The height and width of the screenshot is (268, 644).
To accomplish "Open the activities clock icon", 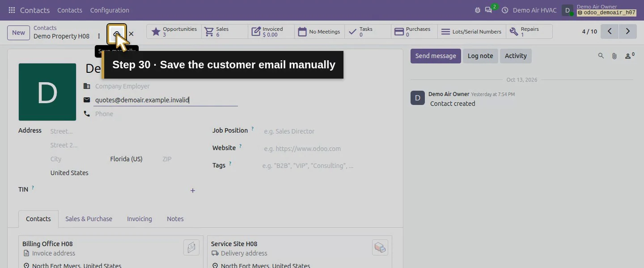I will tap(505, 10).
